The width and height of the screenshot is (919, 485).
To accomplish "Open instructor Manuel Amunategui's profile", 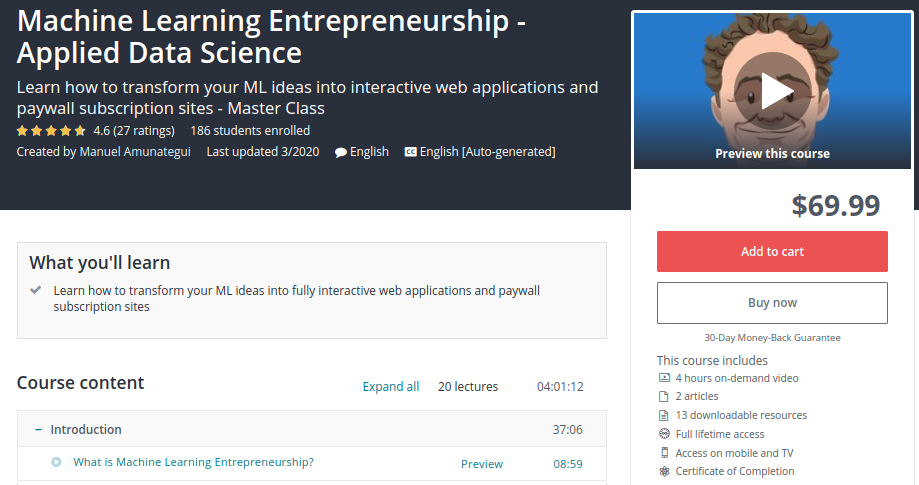I will pos(135,152).
